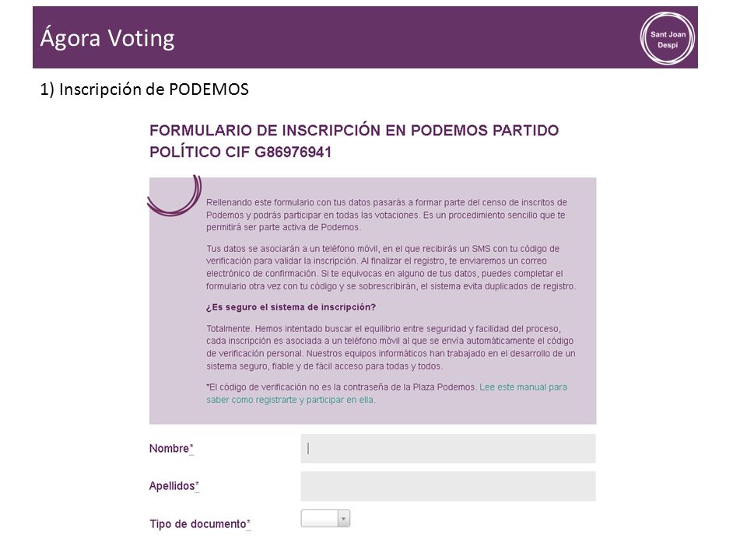This screenshot has height=560, width=747.
Task: Click the '¿Es seguro el sistema de inscripción?' heading
Action: pos(291,307)
